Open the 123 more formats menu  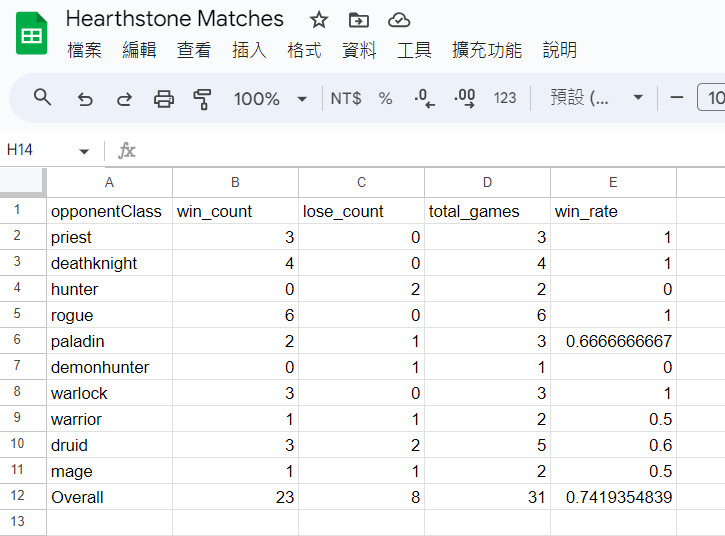click(x=504, y=98)
